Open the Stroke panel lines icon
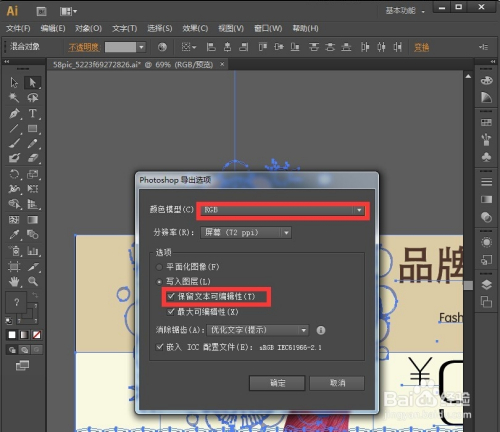This screenshot has height=432, width=500. [486, 182]
